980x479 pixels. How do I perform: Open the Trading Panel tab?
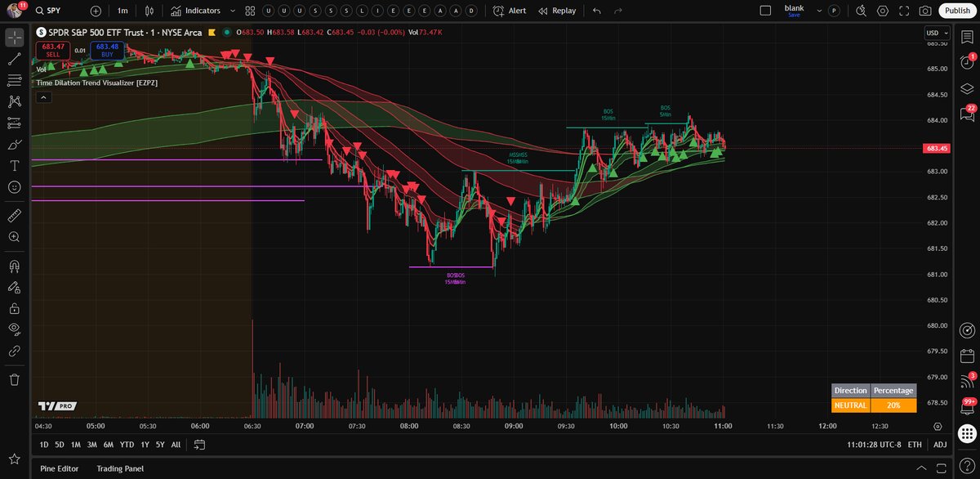tap(120, 468)
